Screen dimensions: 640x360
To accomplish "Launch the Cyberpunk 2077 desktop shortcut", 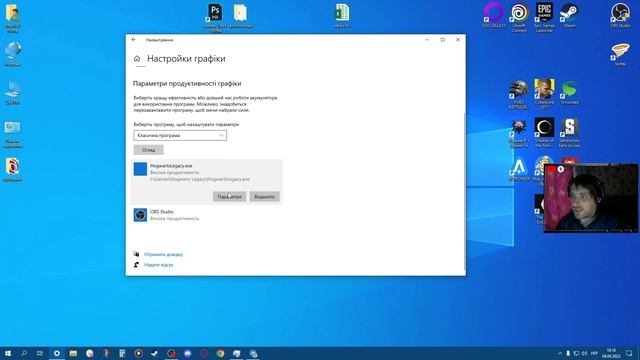I will tap(544, 94).
